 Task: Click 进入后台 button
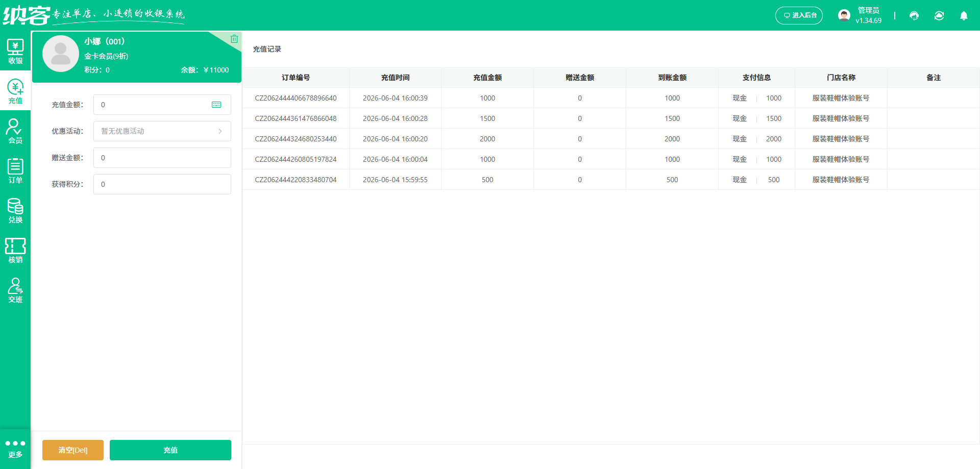click(x=799, y=15)
